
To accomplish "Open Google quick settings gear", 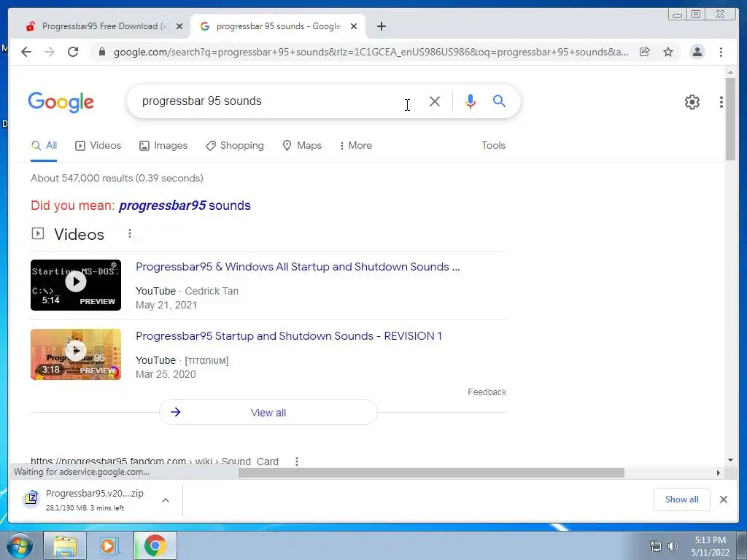I will [x=692, y=102].
